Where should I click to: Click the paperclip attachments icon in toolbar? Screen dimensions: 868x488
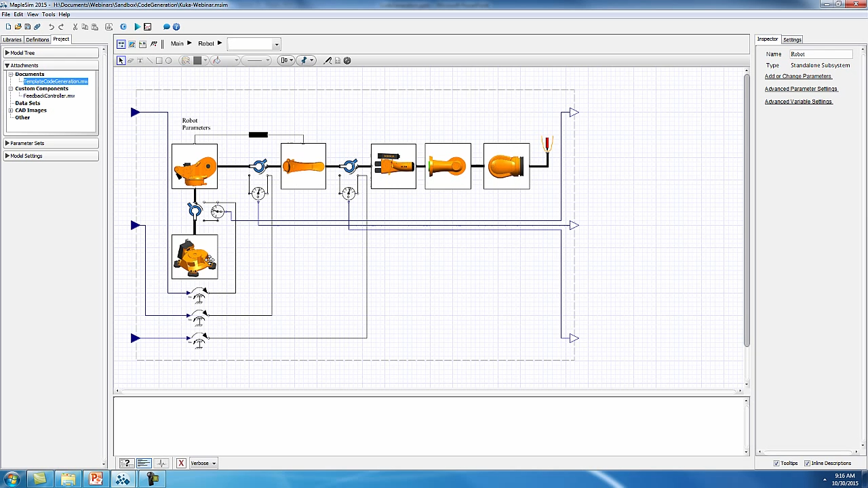[37, 27]
